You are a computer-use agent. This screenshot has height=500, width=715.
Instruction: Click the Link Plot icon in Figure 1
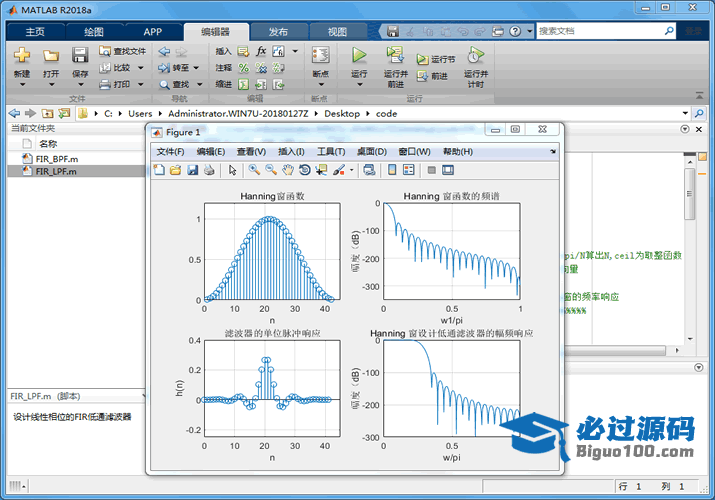tap(369, 170)
